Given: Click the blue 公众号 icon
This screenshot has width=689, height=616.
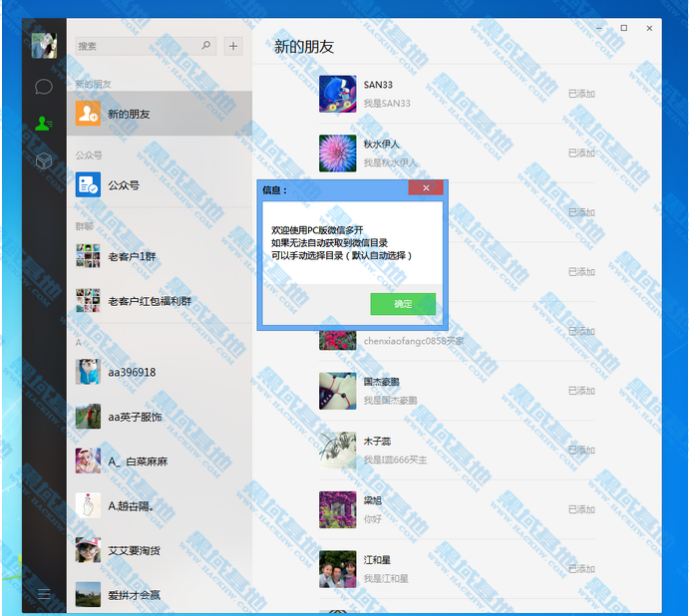Looking at the screenshot, I should 88,184.
